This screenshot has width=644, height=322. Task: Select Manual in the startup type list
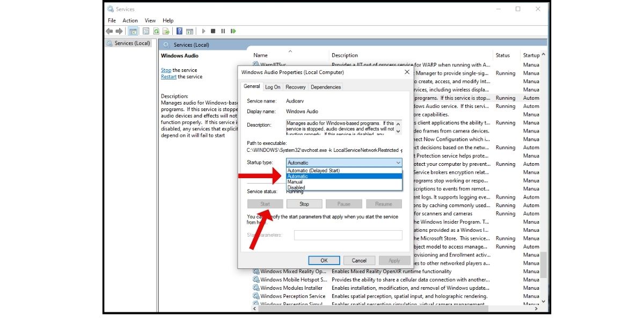pyautogui.click(x=295, y=182)
